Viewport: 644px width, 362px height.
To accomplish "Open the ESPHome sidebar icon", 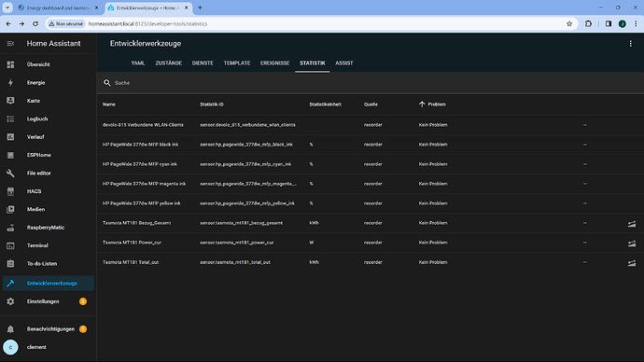I will (x=10, y=155).
